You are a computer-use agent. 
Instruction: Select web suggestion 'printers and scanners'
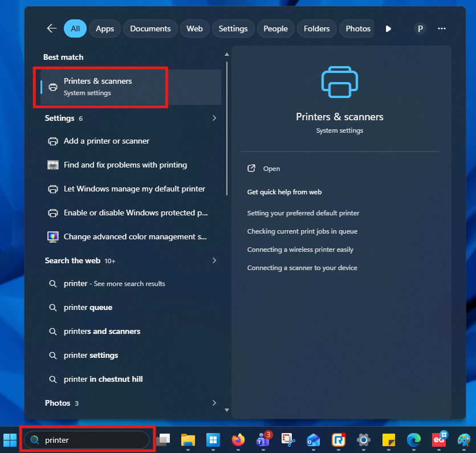coord(131,331)
